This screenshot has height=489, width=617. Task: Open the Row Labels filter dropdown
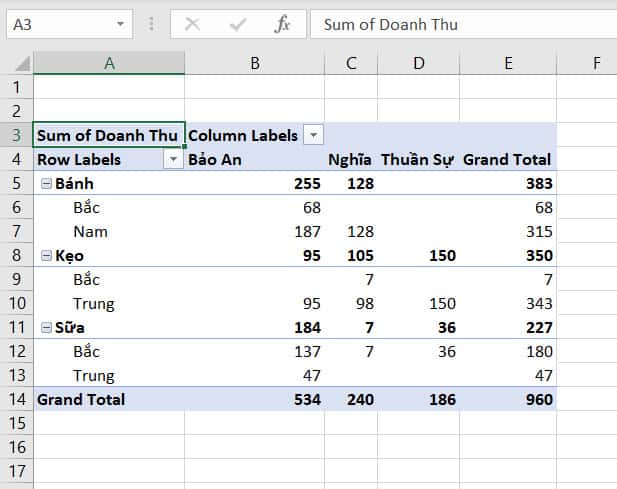(x=173, y=159)
